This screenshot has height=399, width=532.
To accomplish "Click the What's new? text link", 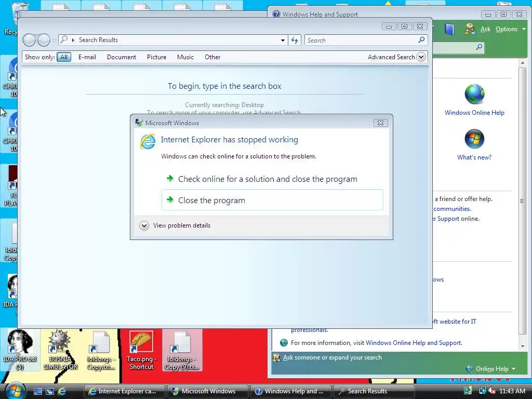I will [474, 157].
